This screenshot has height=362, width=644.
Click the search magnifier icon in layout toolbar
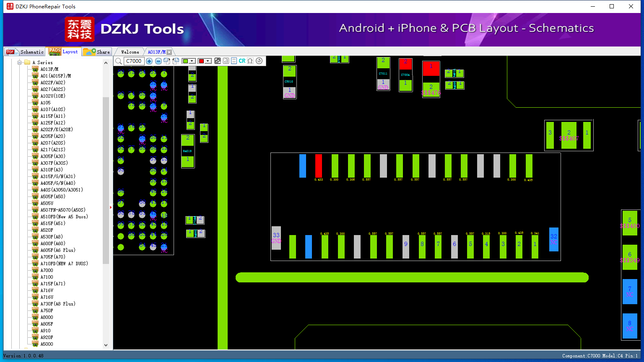coord(119,61)
